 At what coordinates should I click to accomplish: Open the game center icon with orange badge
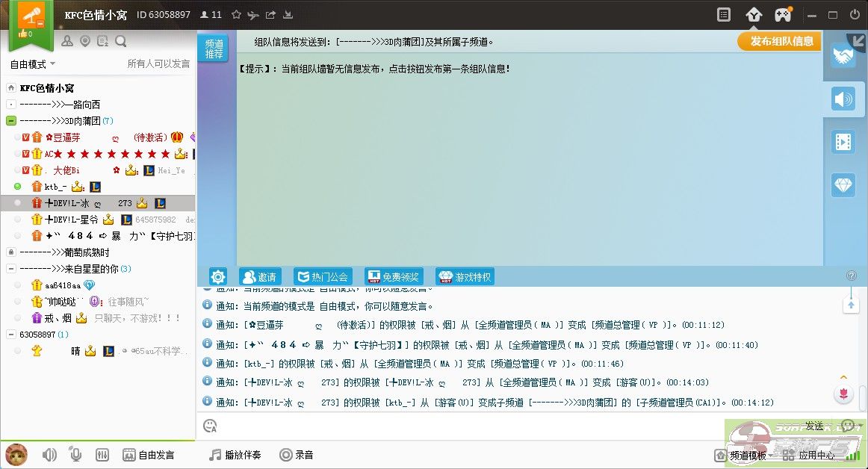pyautogui.click(x=782, y=13)
